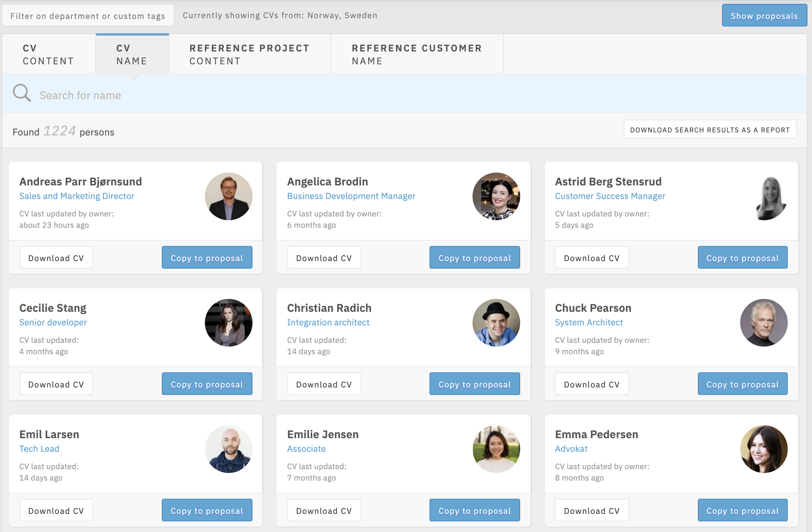Copy Emil Larsen to proposal
Screen dimensions: 812x532
click(207, 511)
